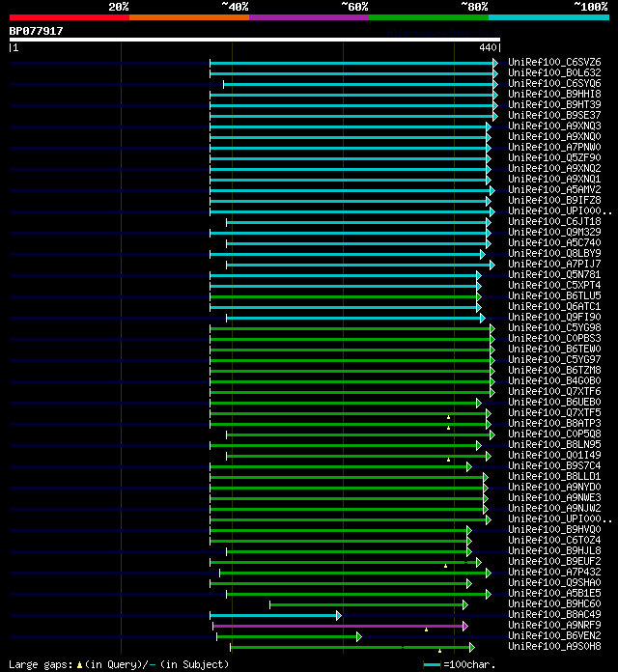Image resolution: width=618 pixels, height=672 pixels.
Task: Select the UniRef100_B6TEW0 label
Action: tap(554, 349)
